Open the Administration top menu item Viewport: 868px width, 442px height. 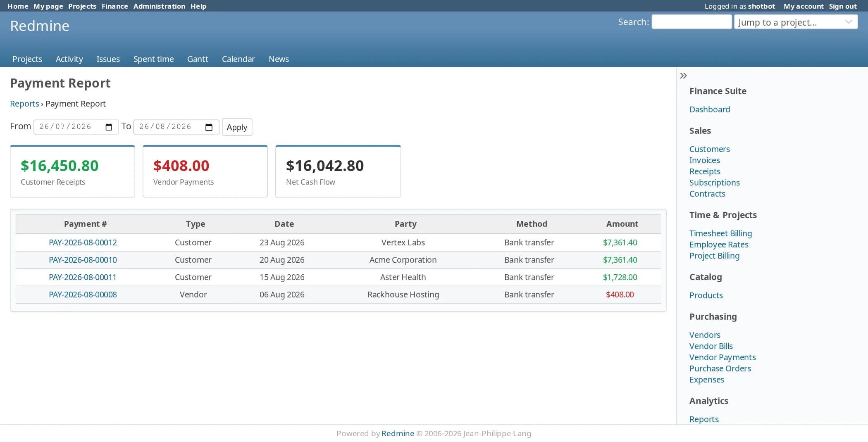pos(159,6)
